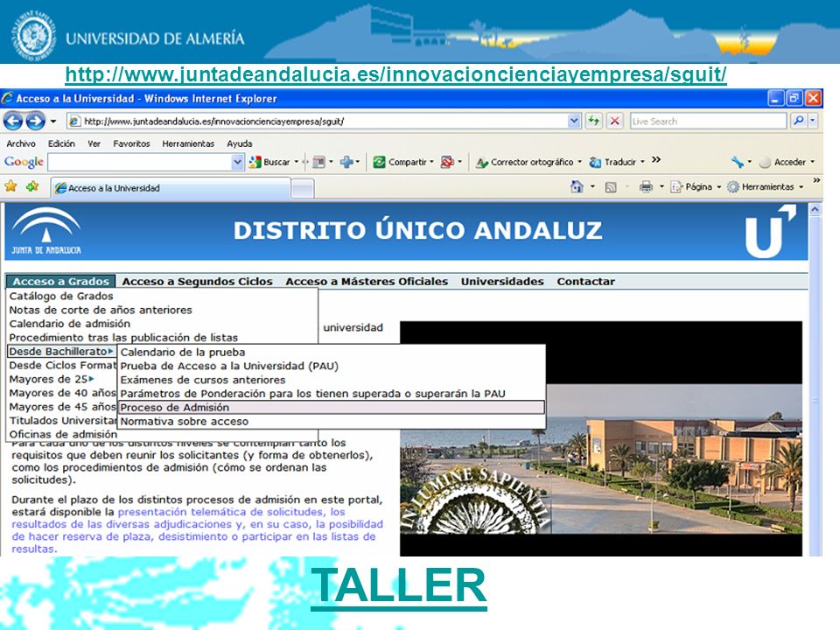Click the Live Search input box
Screen dimensions: 840x630
tap(708, 122)
